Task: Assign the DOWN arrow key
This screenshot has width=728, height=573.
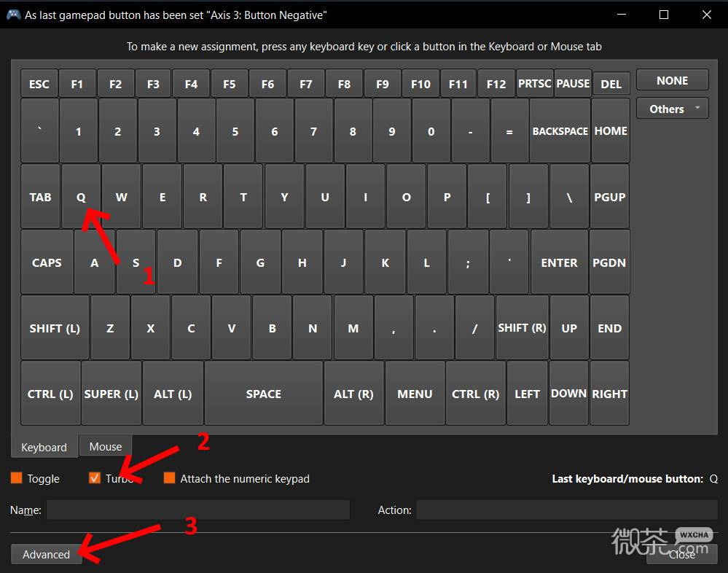Action: pos(568,393)
